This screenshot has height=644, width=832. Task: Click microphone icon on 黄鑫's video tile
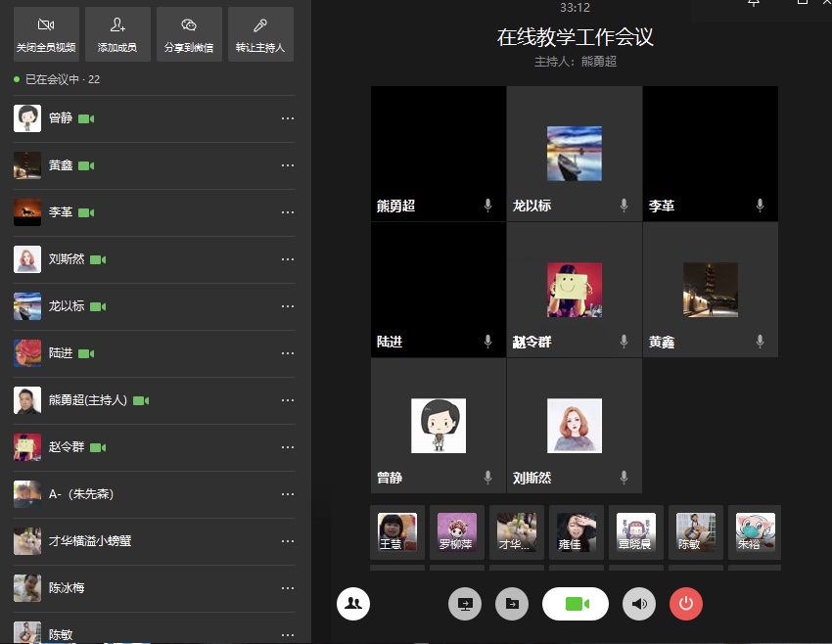[760, 342]
